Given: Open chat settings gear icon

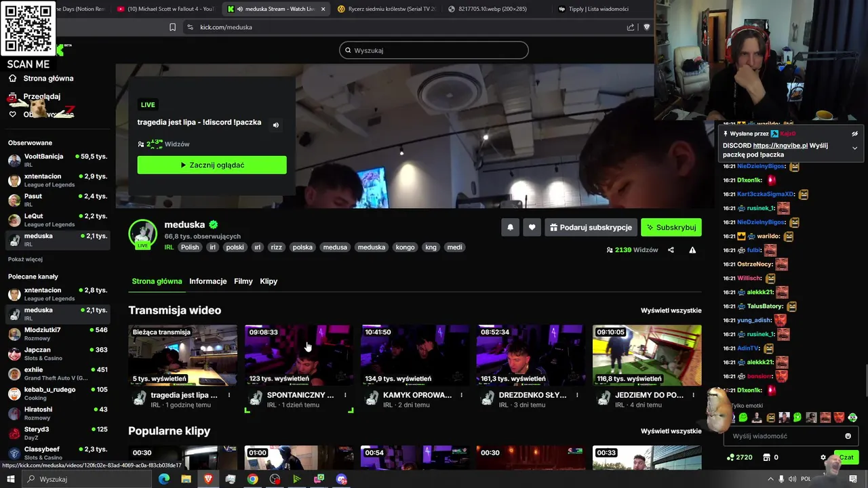Looking at the screenshot, I should 823,457.
